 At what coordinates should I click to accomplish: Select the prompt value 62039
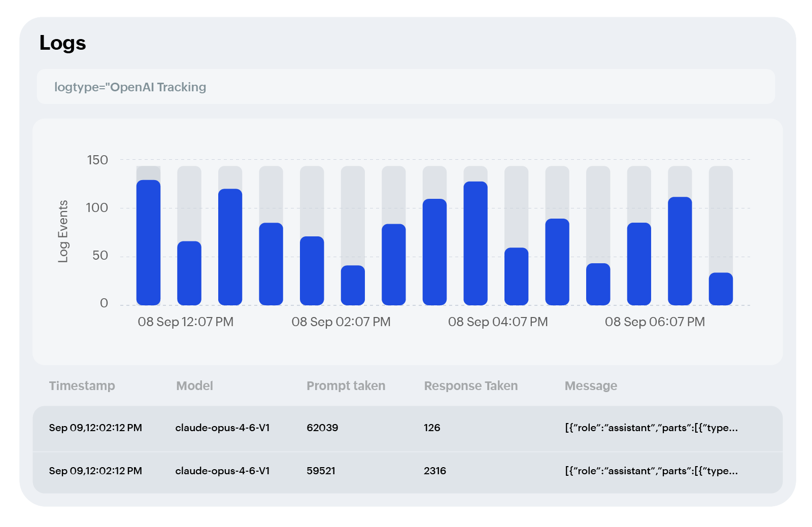tap(322, 428)
